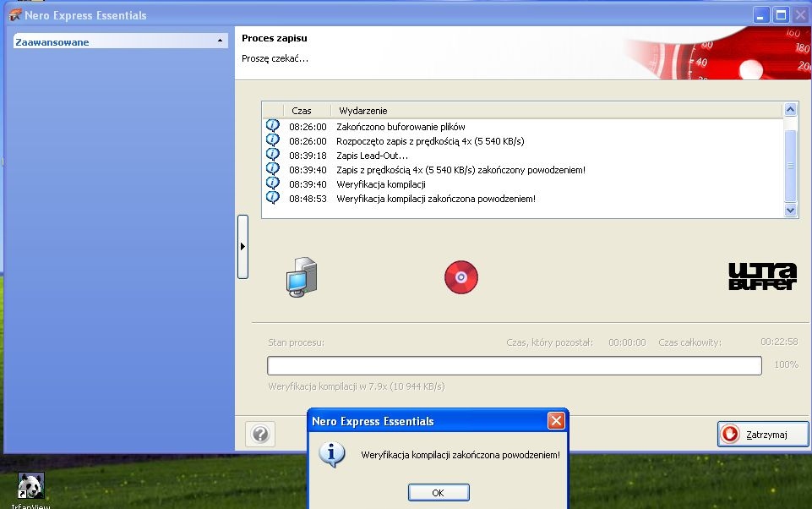
Task: Maximize the Nero Express Essentials window
Action: point(781,15)
